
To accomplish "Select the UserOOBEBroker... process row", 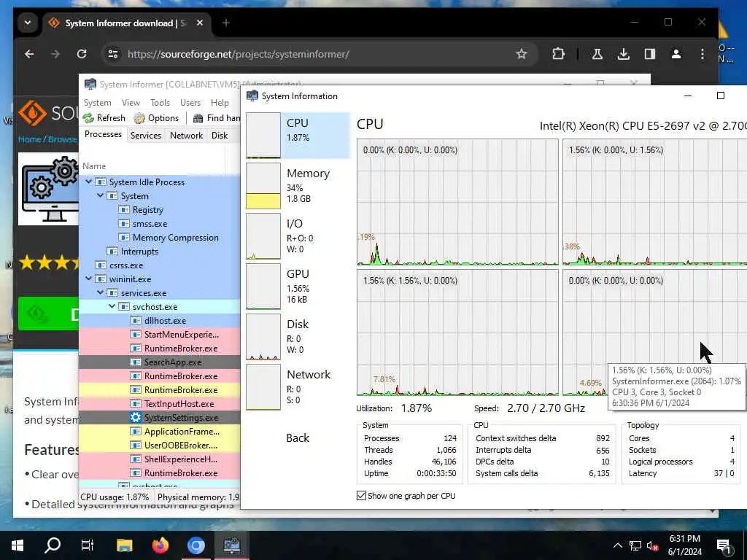I will (x=160, y=445).
